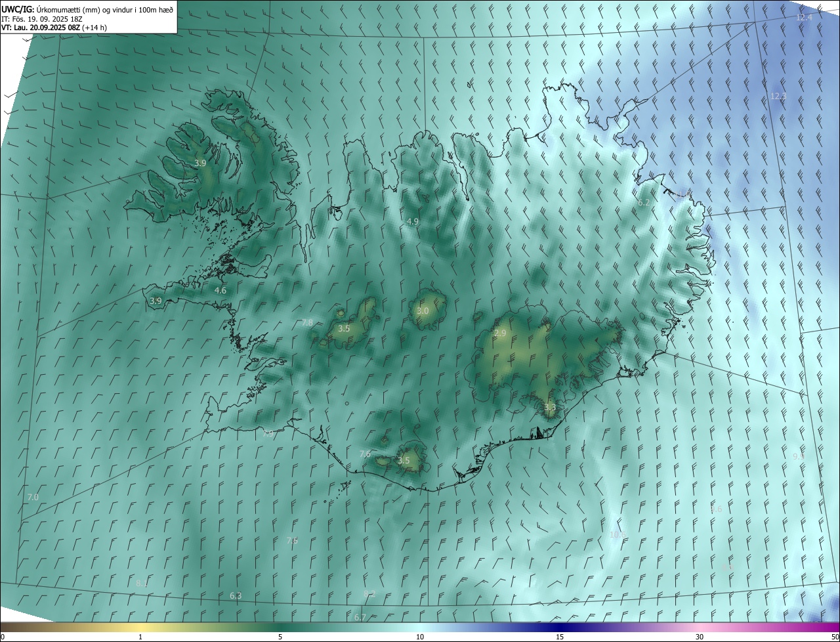The height and width of the screenshot is (642, 840).
Task: Pick the 15 tick on the color scale
Action: coord(560,637)
